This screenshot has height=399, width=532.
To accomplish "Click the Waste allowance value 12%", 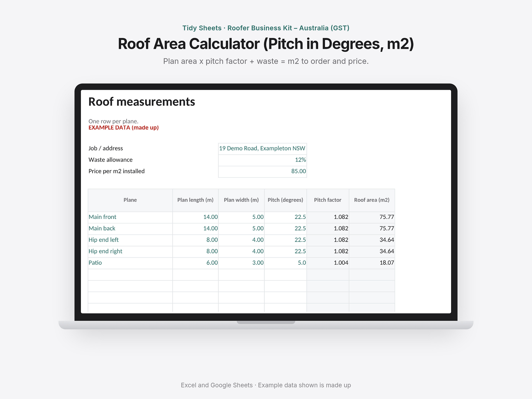I will [x=262, y=160].
